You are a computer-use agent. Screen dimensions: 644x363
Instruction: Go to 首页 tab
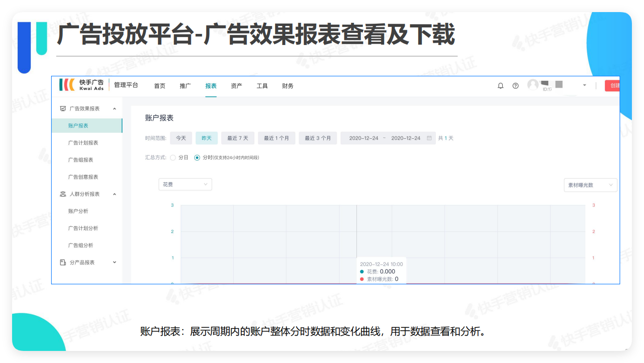coord(159,86)
